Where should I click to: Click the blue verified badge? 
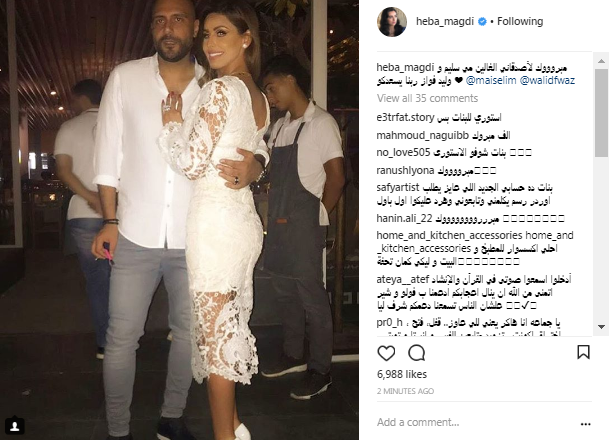482,22
